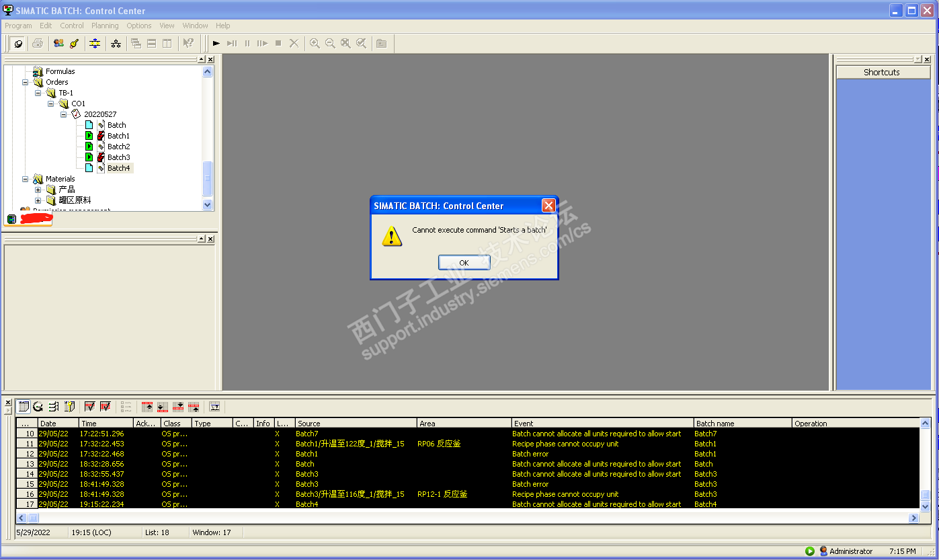Show the message list via its toolbar icon
Screen dimensions: 939x560
point(24,407)
